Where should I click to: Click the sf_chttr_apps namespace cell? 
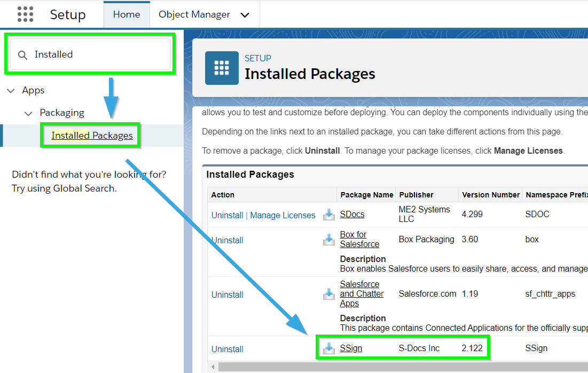[x=550, y=294]
